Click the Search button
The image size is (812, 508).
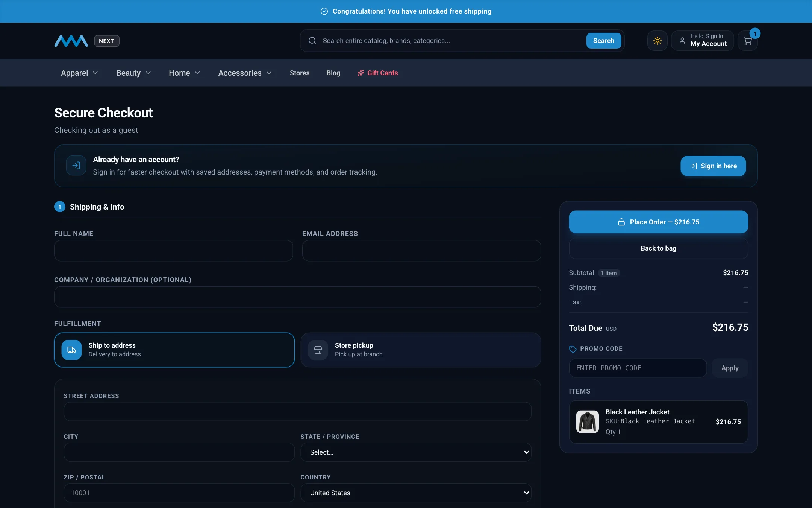click(603, 41)
